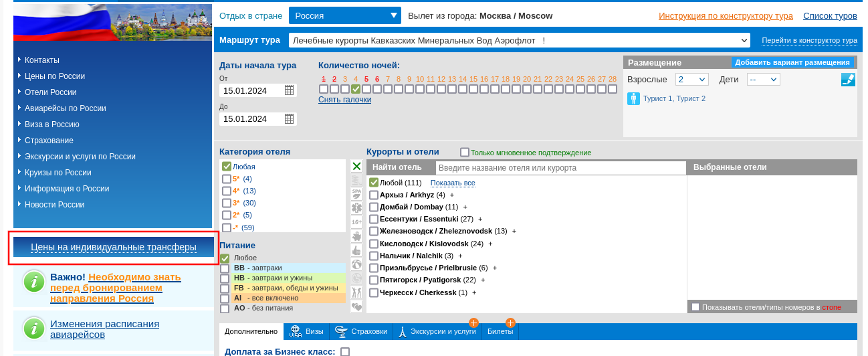Click the tourist person icon
868x356 pixels.
pyautogui.click(x=634, y=99)
